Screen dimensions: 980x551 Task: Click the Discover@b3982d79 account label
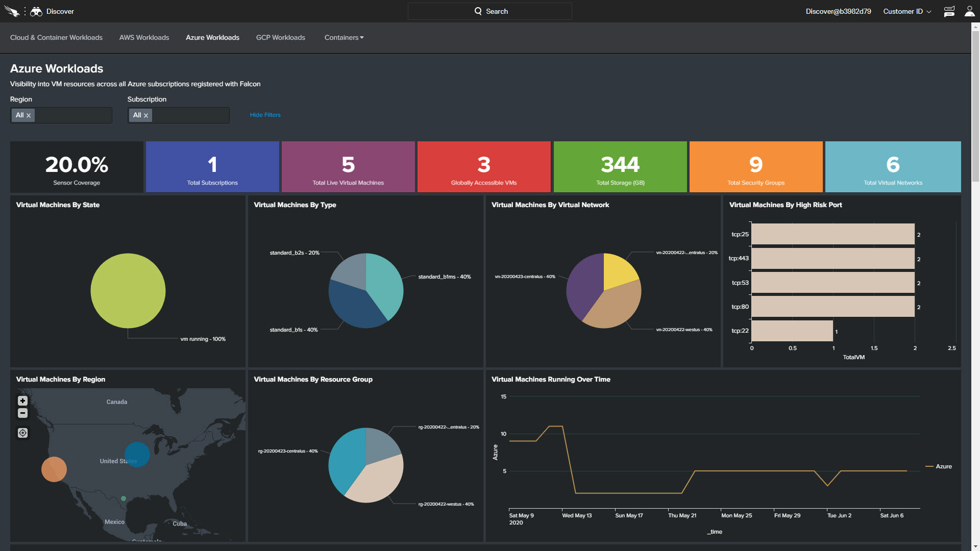point(838,11)
